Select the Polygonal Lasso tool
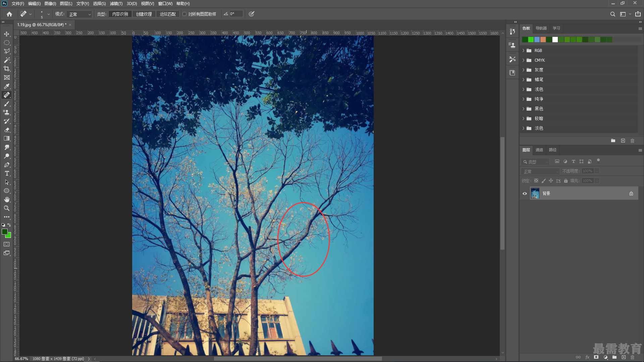The height and width of the screenshot is (362, 644). [x=7, y=51]
